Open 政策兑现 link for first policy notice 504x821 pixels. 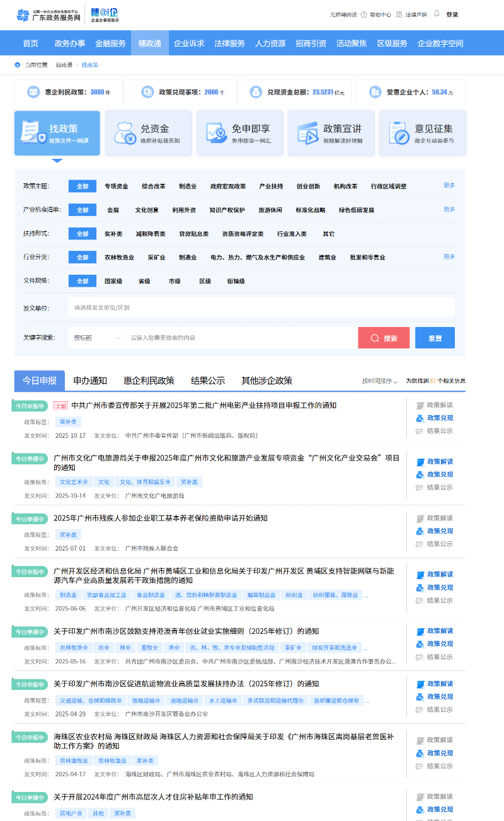pos(439,418)
